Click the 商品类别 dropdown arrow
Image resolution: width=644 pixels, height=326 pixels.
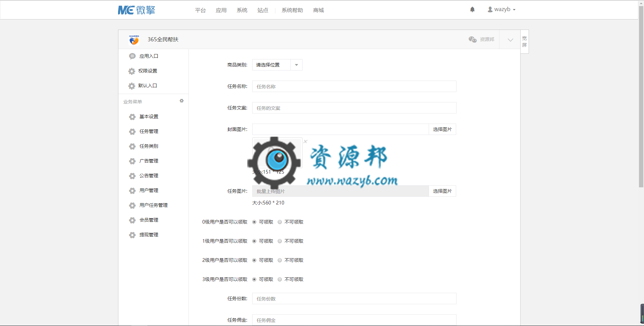[x=297, y=65]
